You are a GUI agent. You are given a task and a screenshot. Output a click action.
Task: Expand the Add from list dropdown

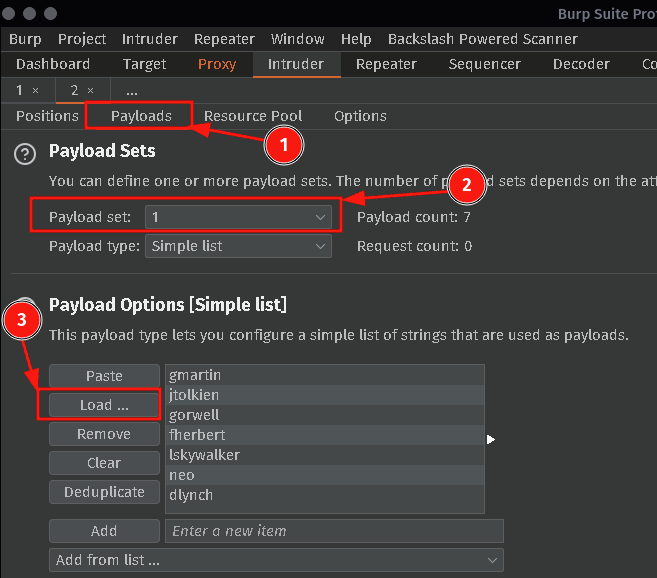pos(276,560)
